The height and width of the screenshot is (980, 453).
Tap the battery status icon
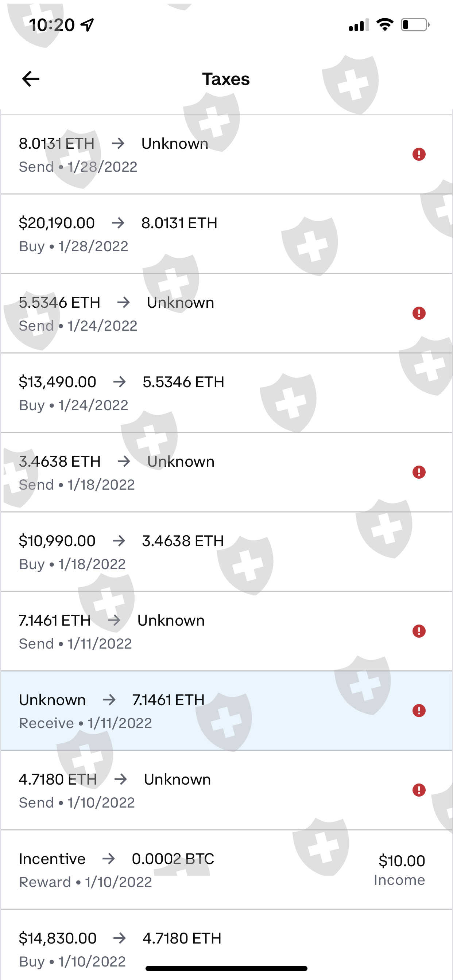point(415,25)
